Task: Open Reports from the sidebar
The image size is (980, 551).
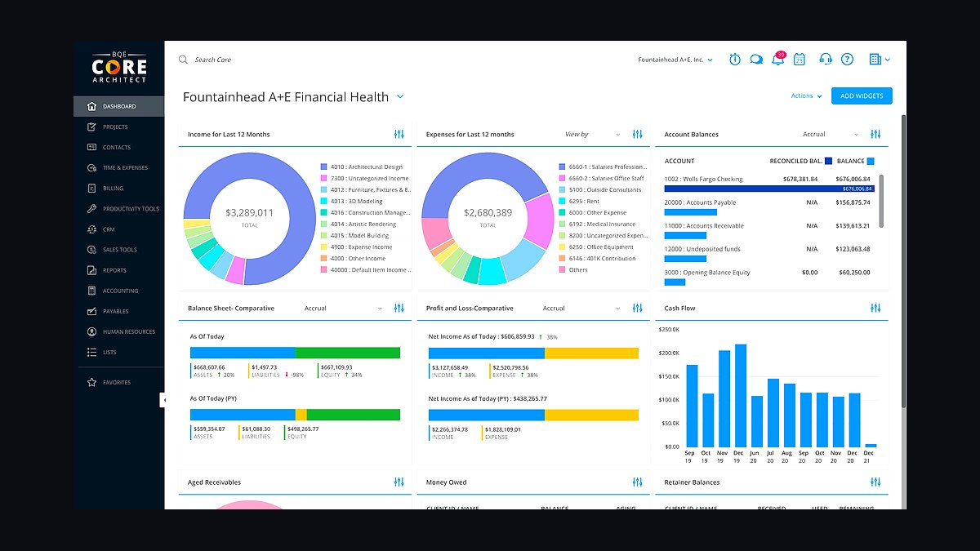Action: [118, 270]
